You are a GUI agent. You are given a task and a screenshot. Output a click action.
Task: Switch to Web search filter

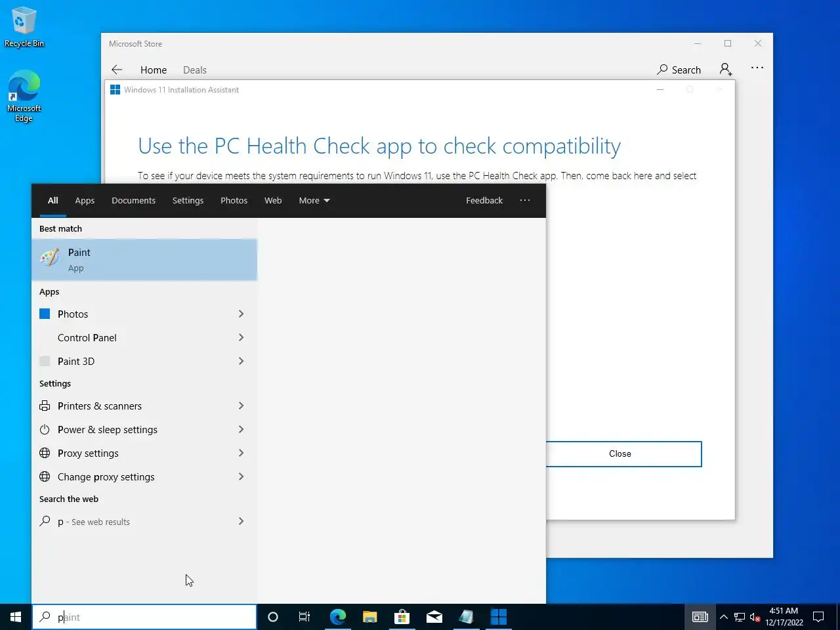tap(273, 200)
